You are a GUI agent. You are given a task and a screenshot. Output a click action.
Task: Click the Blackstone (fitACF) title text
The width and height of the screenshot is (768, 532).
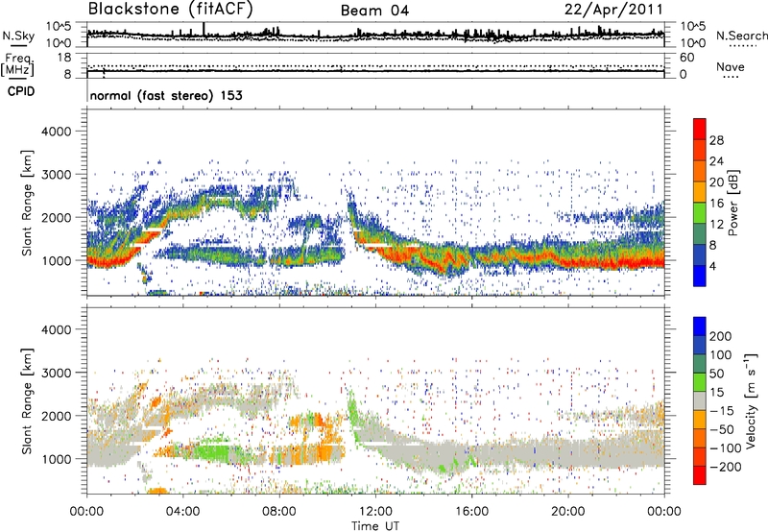[171, 10]
